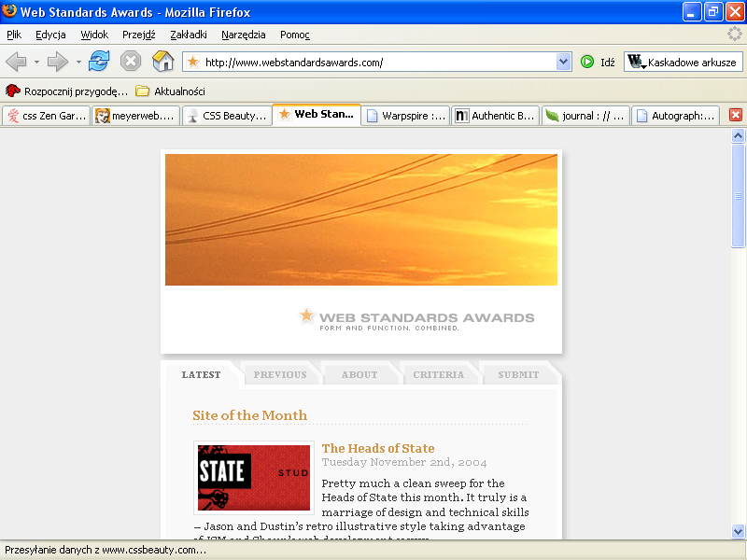
Task: Open the Pomoc menu
Action: 295,35
